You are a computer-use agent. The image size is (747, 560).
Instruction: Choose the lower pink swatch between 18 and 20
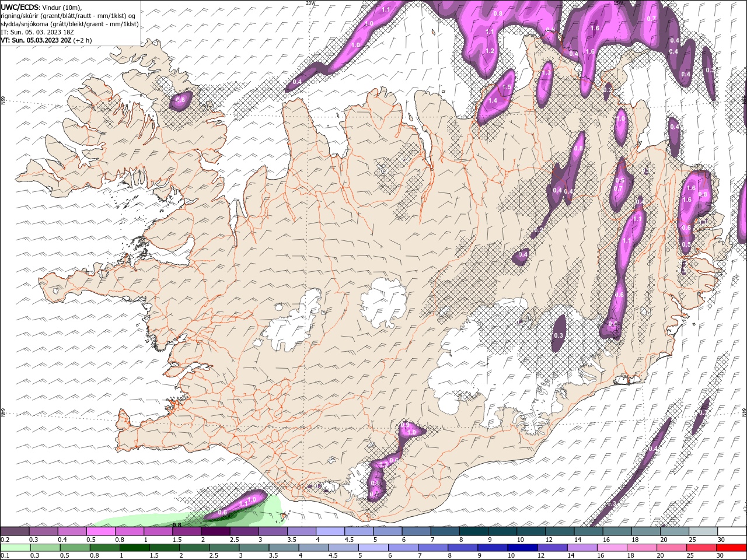pos(643,547)
